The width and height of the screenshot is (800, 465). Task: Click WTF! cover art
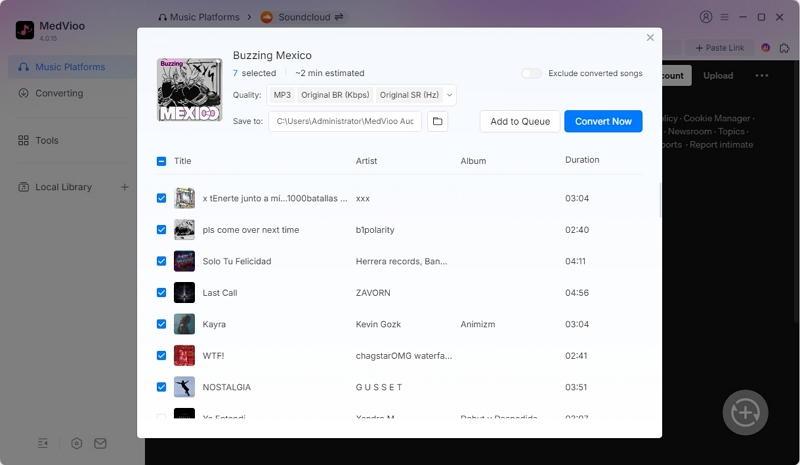184,356
